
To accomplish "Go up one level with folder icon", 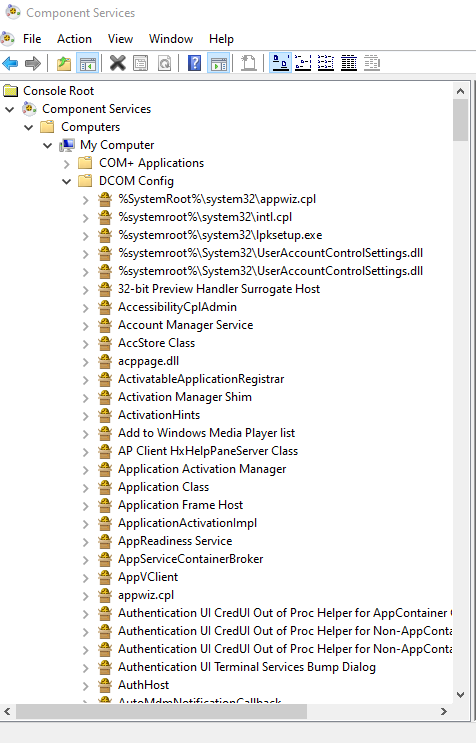I will (64, 63).
